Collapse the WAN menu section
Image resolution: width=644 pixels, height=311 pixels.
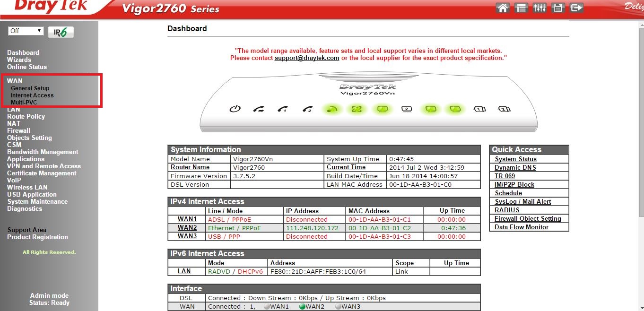coord(15,81)
